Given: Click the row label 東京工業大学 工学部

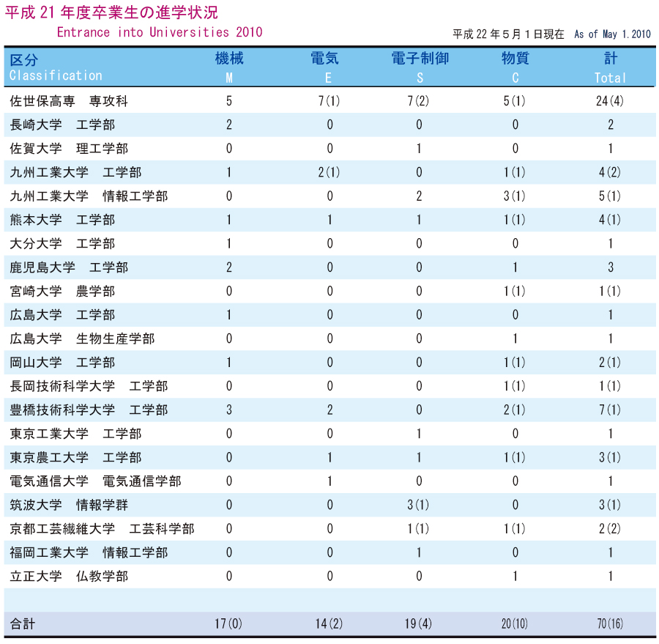Looking at the screenshot, I should 75,434.
